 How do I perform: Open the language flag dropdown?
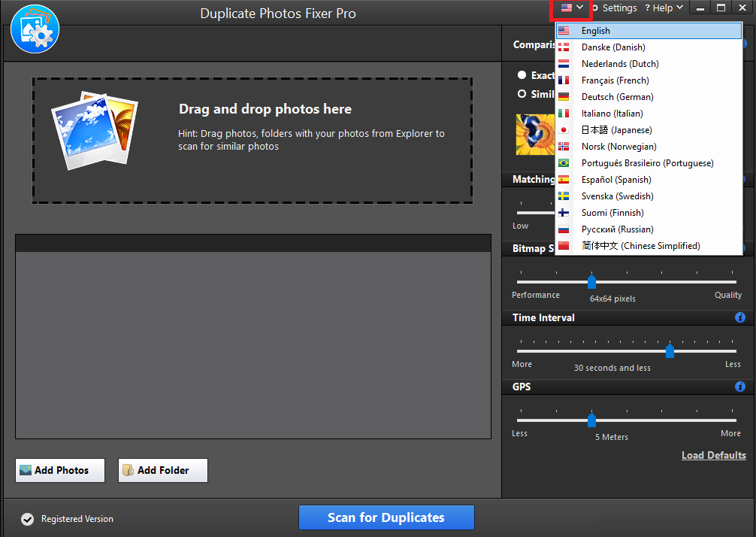[x=572, y=8]
